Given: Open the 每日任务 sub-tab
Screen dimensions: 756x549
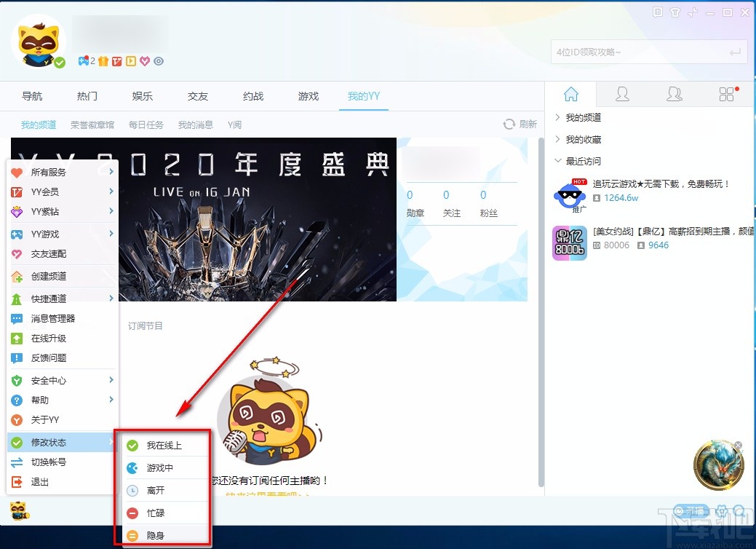Looking at the screenshot, I should [146, 125].
